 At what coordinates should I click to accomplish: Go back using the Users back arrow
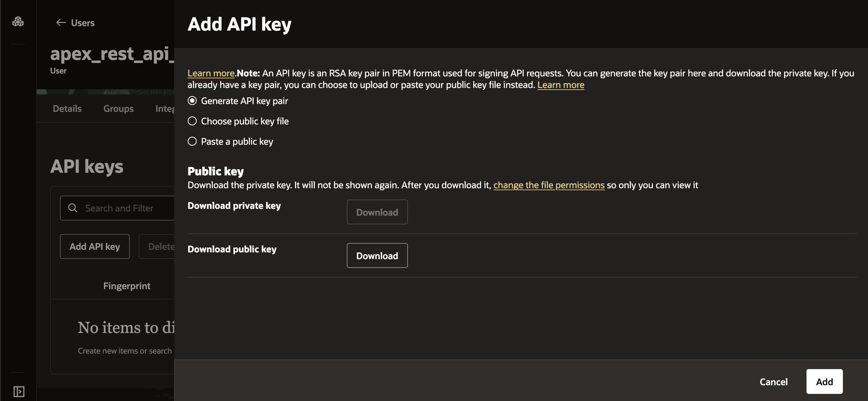pos(61,23)
